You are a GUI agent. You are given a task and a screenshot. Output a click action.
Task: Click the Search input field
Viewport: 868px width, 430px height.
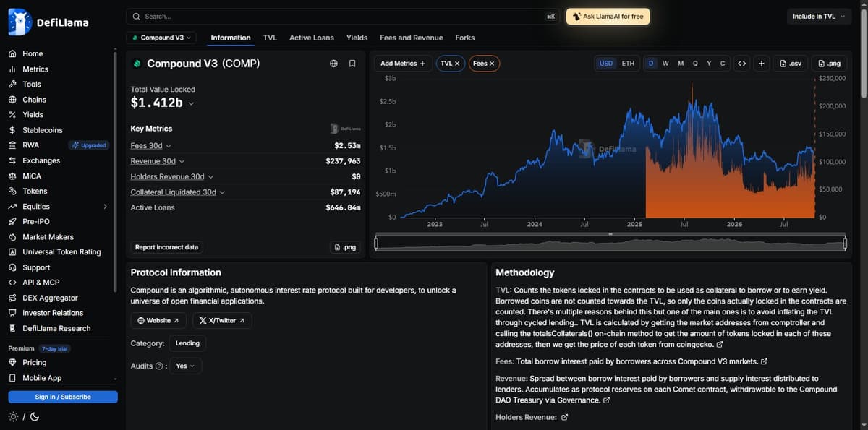(343, 16)
